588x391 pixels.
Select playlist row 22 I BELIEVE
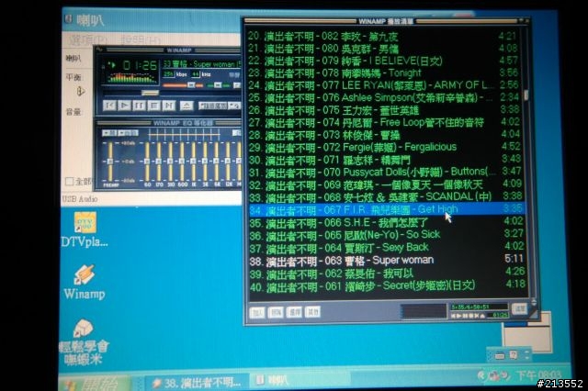[x=383, y=61]
